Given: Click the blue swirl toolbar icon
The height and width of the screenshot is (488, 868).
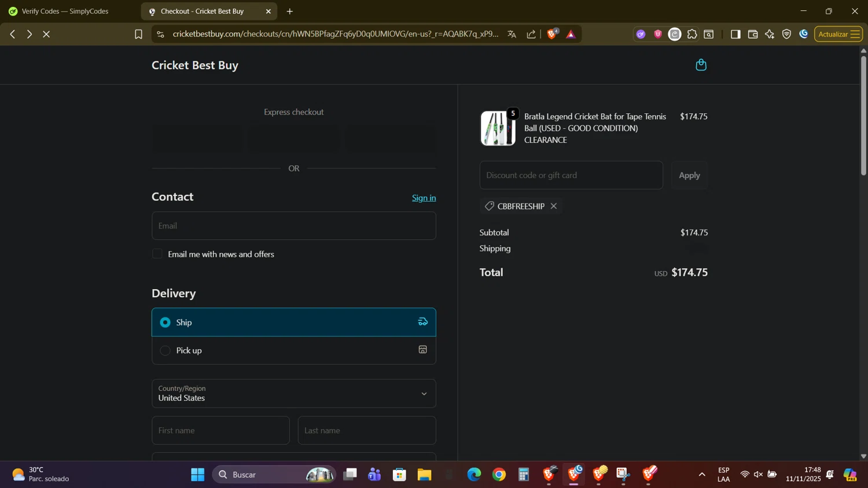Looking at the screenshot, I should pyautogui.click(x=804, y=34).
